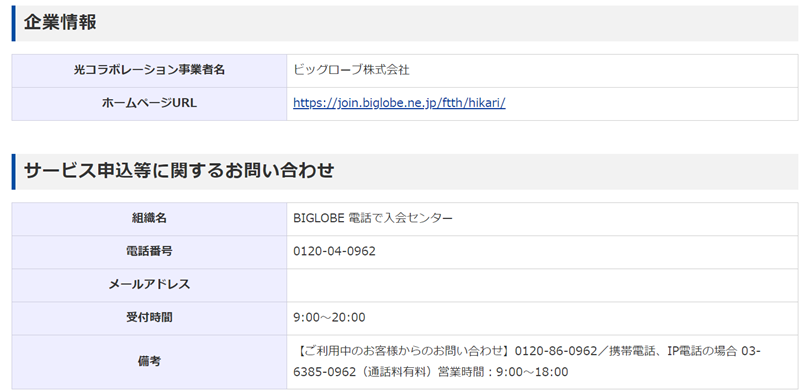This screenshot has width=800, height=391.
Task: Click the 組織名 label cell
Action: (x=149, y=218)
